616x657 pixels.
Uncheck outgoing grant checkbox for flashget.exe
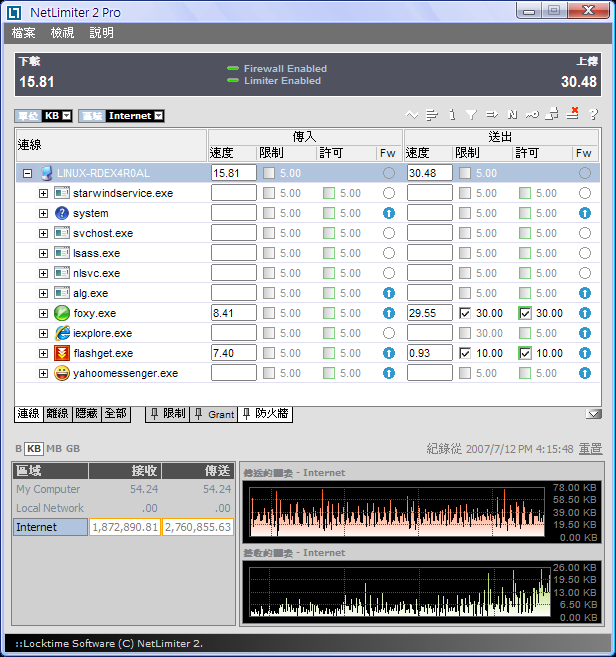click(525, 353)
